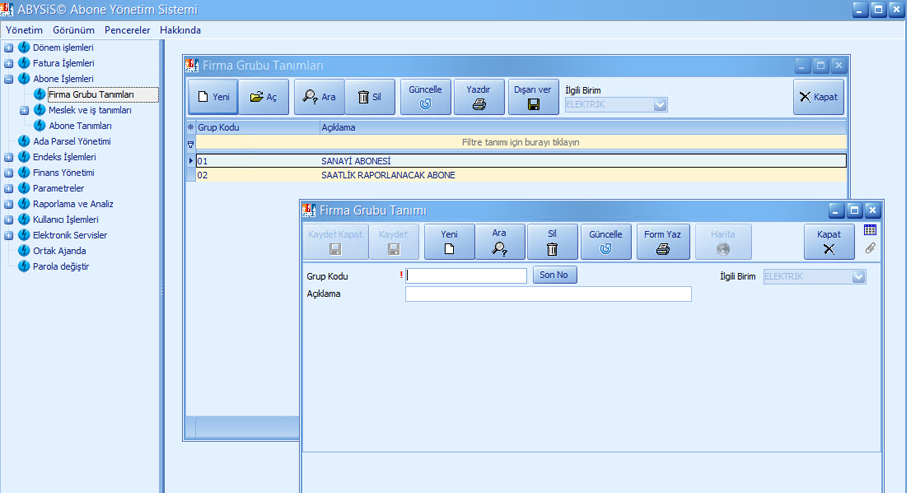Open the Görünüm menu

[x=73, y=30]
